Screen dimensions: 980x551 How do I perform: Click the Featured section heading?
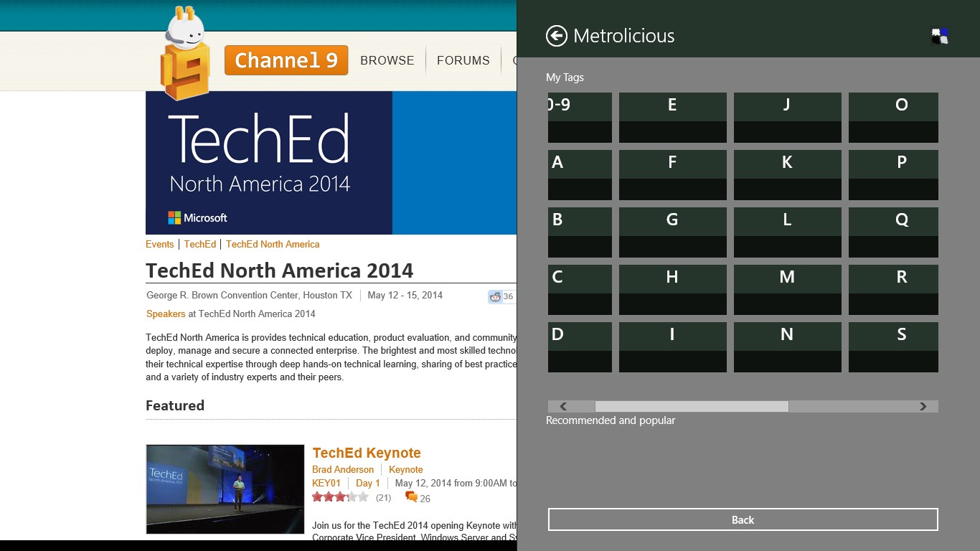tap(175, 405)
